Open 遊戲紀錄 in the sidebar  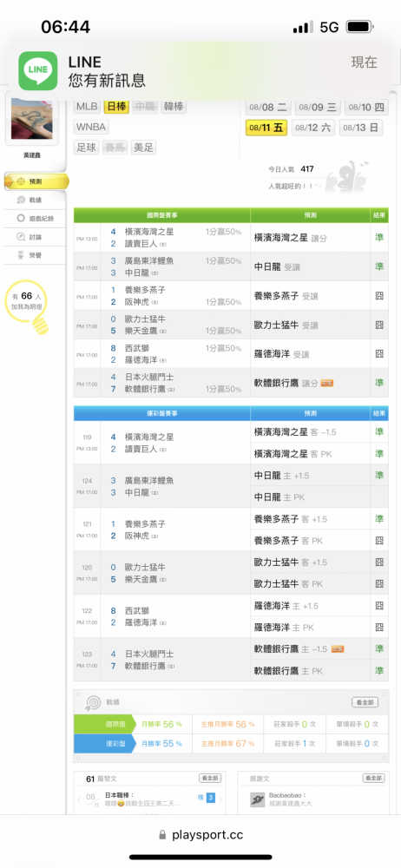36,219
